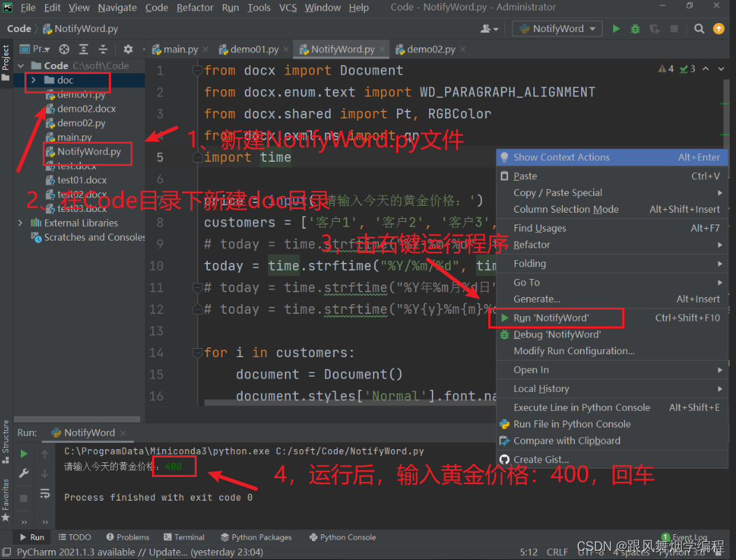The width and height of the screenshot is (736, 560).
Task: Click Expand All icon in Project panel
Action: click(84, 50)
